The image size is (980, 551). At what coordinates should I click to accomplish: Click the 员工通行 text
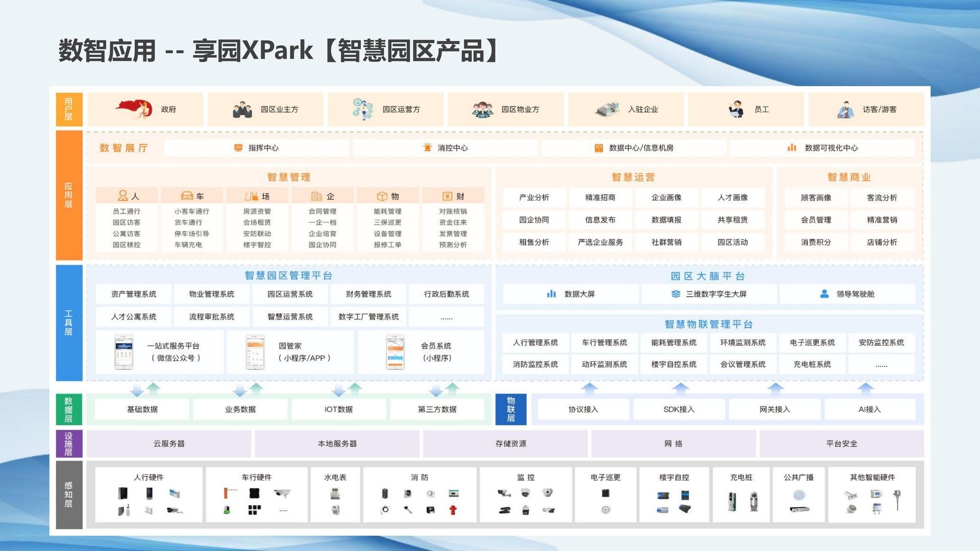tap(127, 211)
